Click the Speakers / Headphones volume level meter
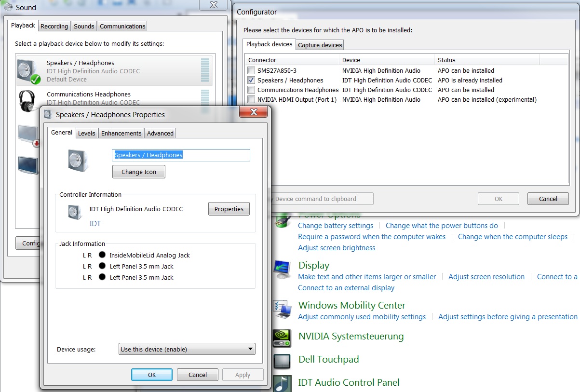This screenshot has width=580, height=392. [205, 71]
